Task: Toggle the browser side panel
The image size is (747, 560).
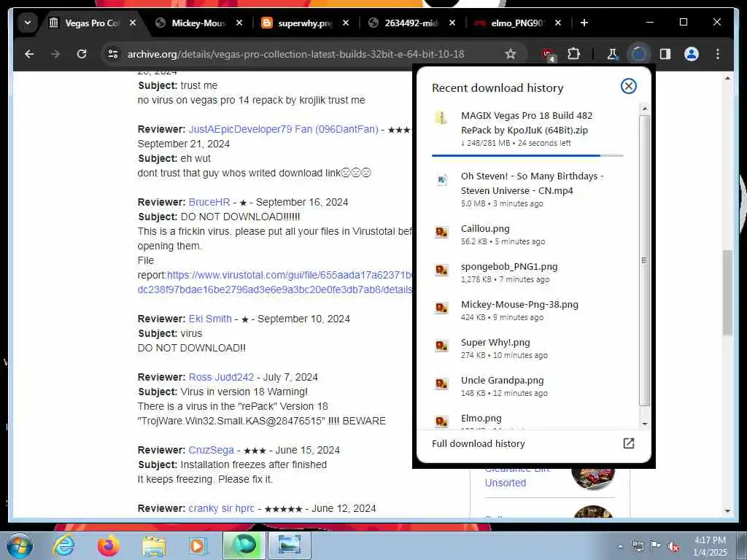Action: pos(665,54)
